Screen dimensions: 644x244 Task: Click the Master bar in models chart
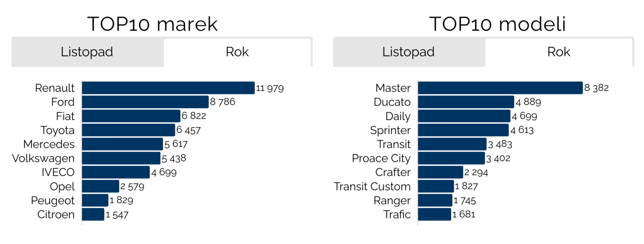(x=500, y=88)
